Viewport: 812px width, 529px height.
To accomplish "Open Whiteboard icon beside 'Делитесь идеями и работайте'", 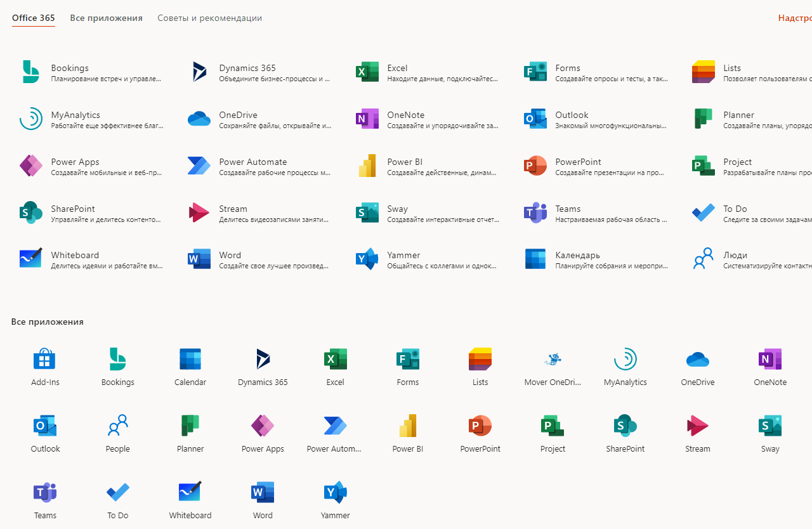I will pyautogui.click(x=30, y=259).
